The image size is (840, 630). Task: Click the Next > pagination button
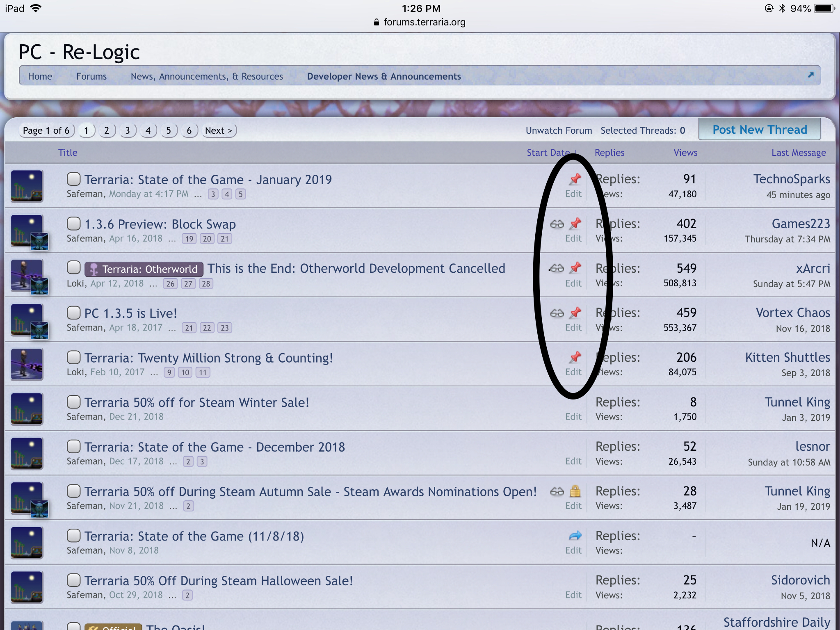coord(219,130)
